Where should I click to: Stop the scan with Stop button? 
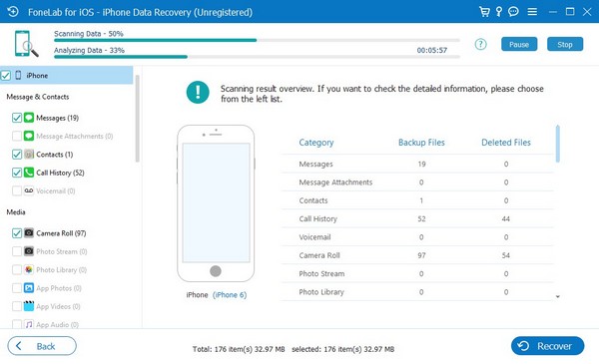pos(565,44)
